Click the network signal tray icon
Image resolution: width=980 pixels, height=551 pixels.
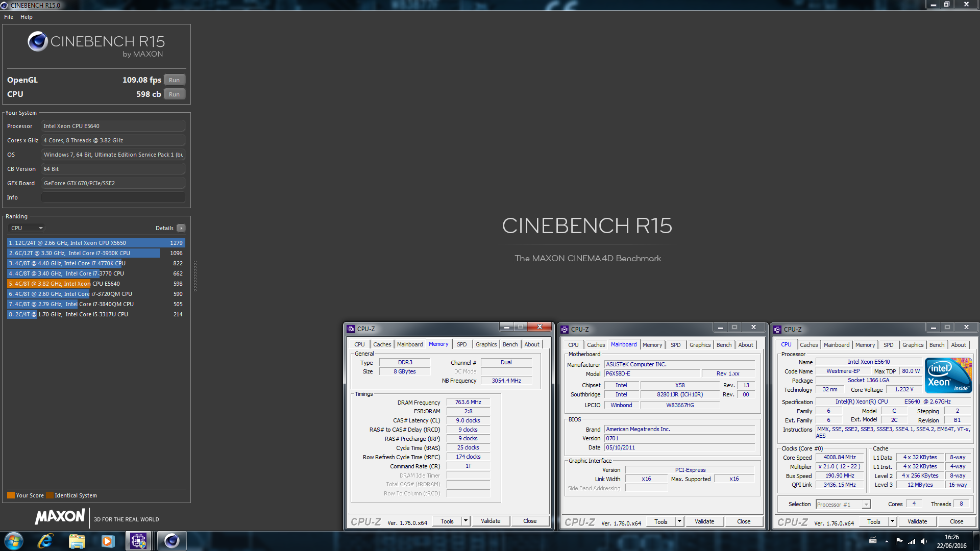pos(912,541)
